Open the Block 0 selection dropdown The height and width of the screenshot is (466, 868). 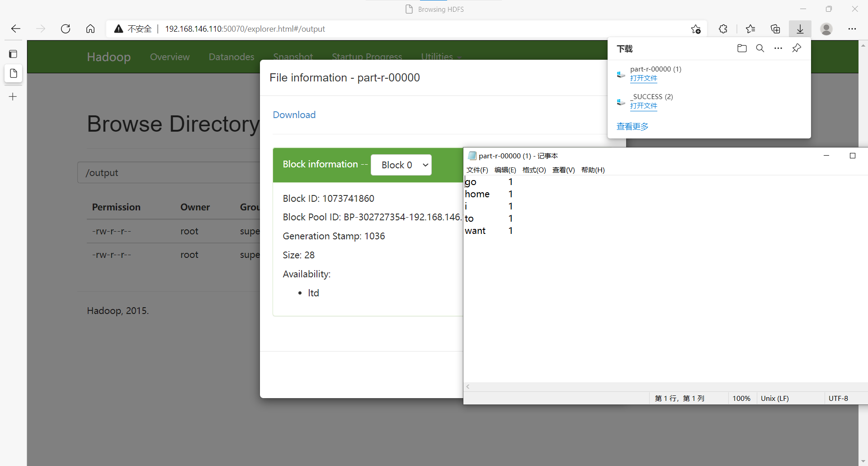[x=401, y=165]
